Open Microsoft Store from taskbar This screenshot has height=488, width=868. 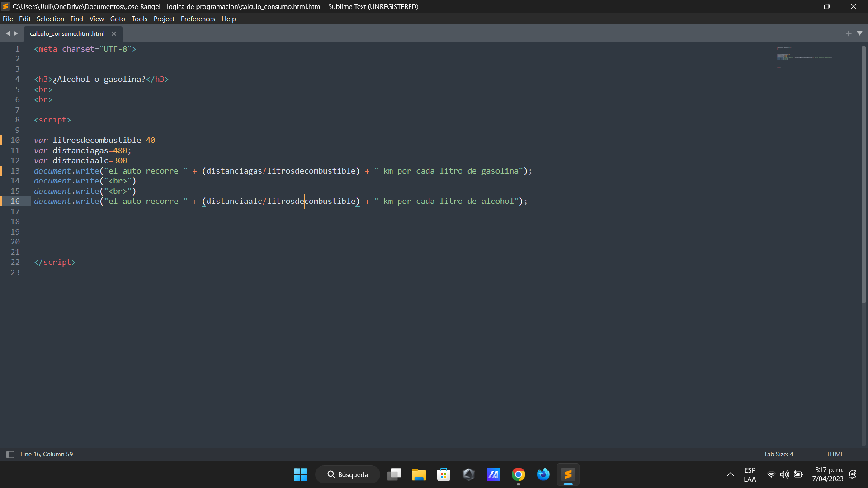click(x=444, y=474)
